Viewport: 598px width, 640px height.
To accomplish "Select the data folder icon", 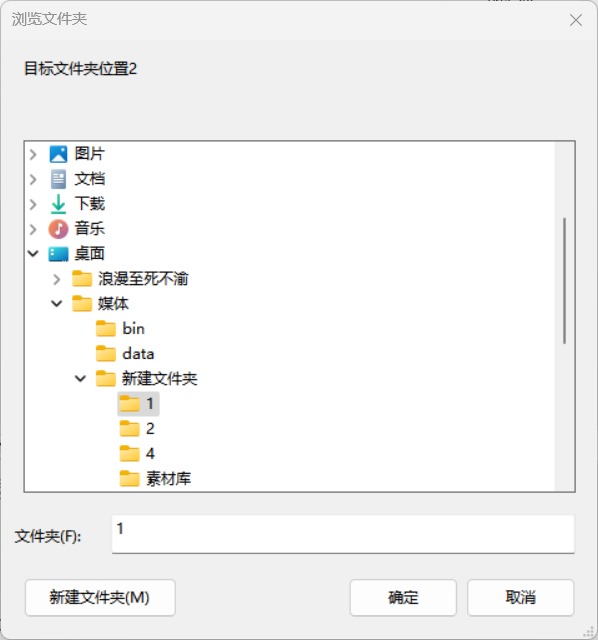I will pyautogui.click(x=106, y=354).
